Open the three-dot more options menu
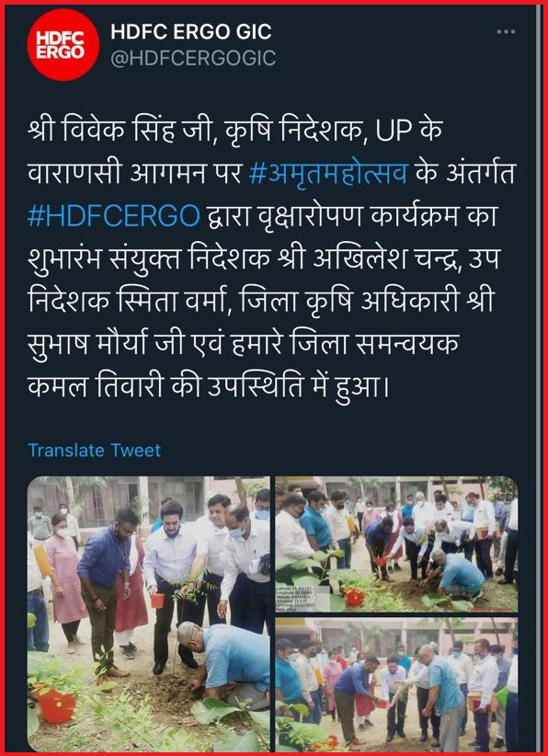This screenshot has width=548, height=756. point(506,32)
